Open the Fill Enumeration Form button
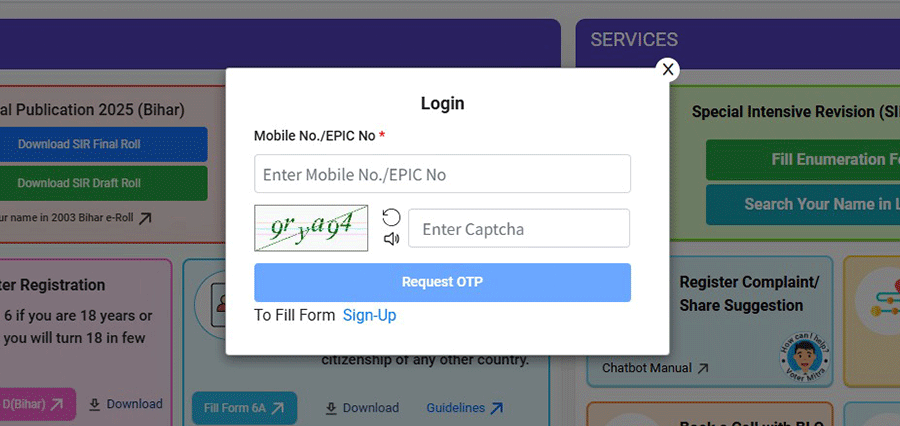Viewport: 900px width, 426px height. [803, 159]
